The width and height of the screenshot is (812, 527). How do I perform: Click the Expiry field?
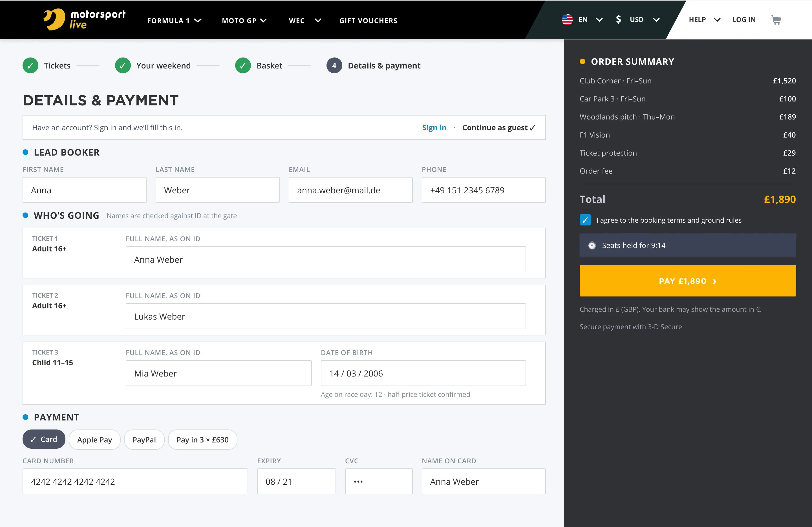pos(296,481)
